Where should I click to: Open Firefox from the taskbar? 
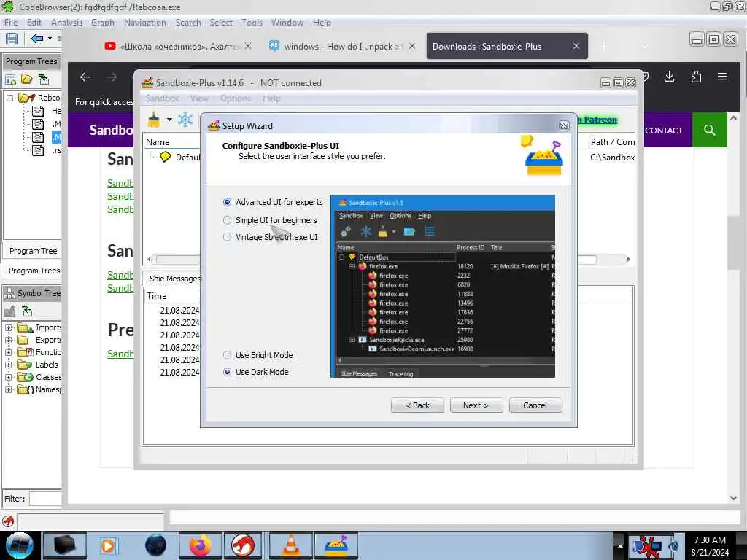point(201,545)
